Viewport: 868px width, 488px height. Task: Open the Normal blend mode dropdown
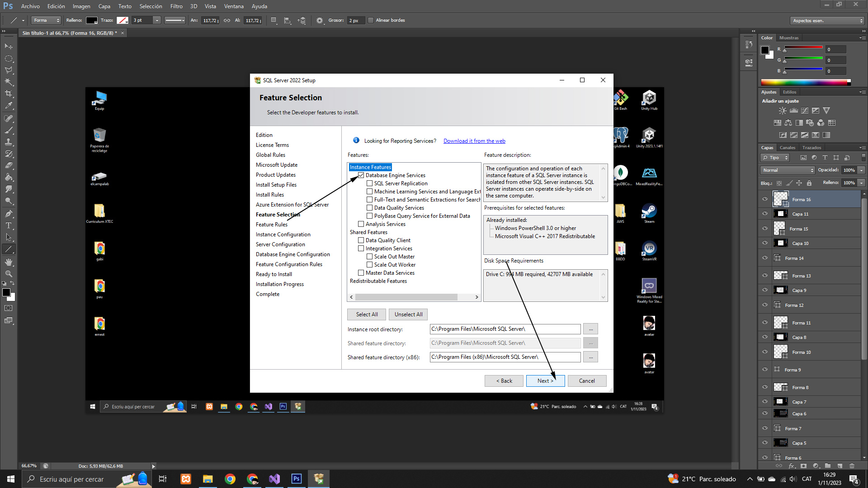point(788,170)
